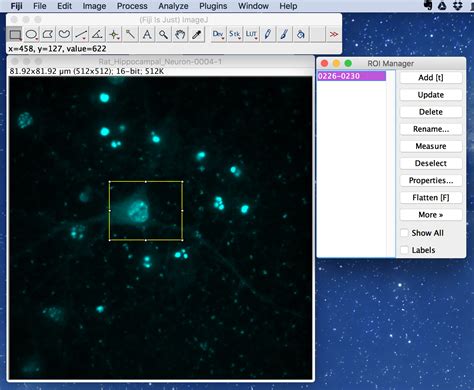The width and height of the screenshot is (474, 390).
Task: Select the Paintbrush tool
Action: pyautogui.click(x=284, y=34)
